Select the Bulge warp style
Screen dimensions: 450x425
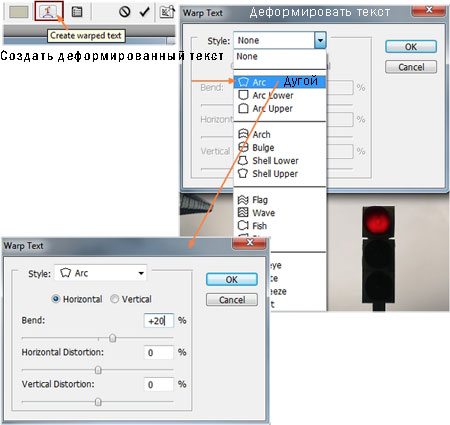coord(280,147)
